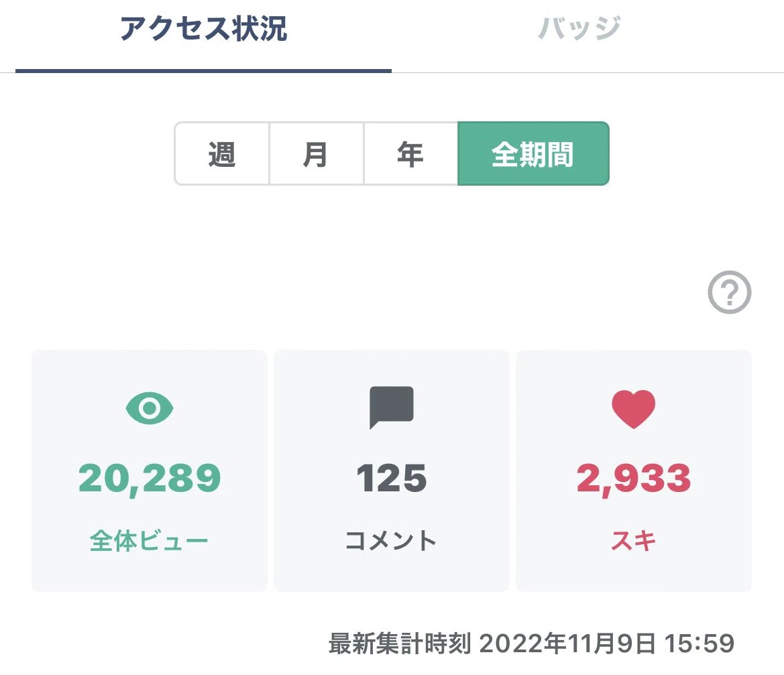
Task: Click the 125 comments number
Action: (392, 478)
